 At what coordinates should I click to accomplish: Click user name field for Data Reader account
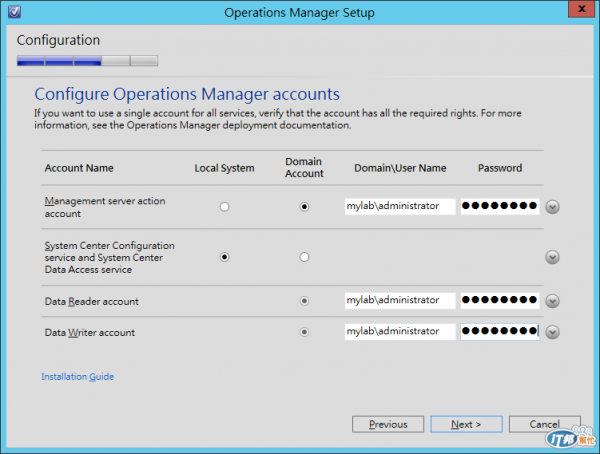(x=400, y=300)
